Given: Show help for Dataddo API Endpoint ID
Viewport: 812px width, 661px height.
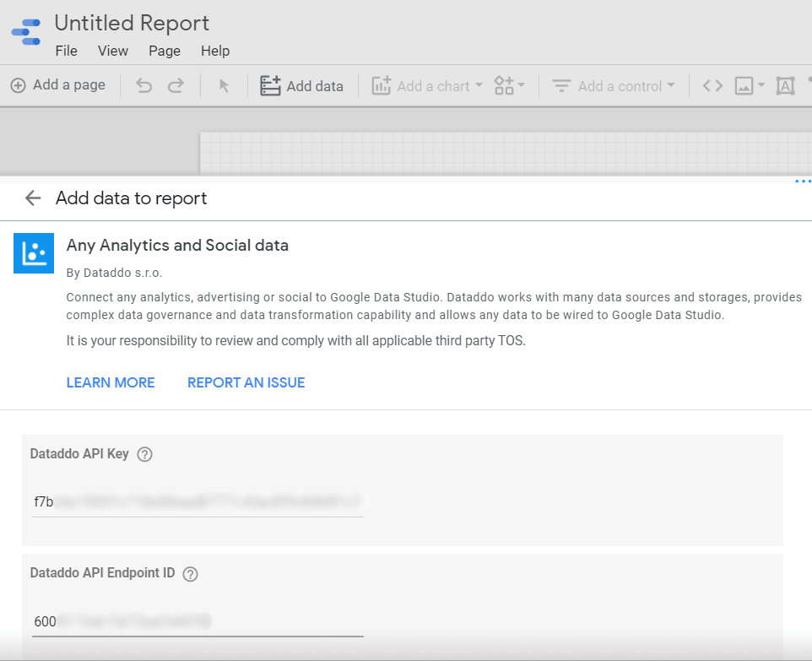Looking at the screenshot, I should coord(191,574).
